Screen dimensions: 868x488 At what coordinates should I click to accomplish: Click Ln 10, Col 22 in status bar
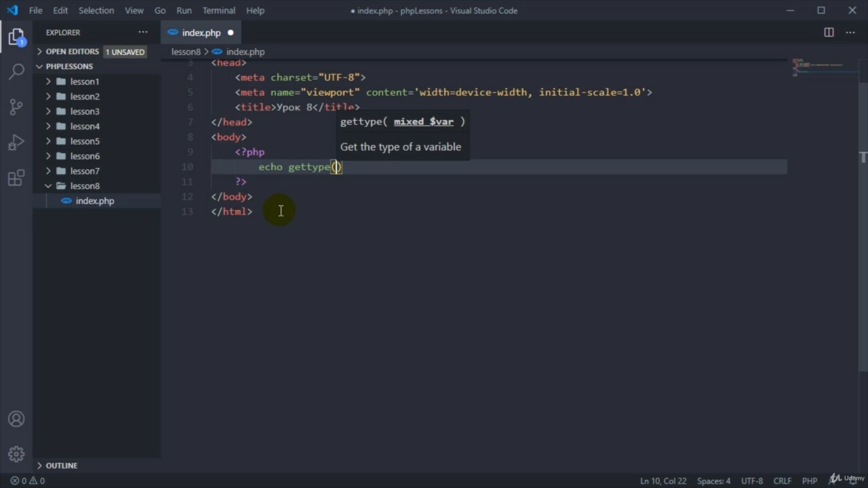click(663, 481)
